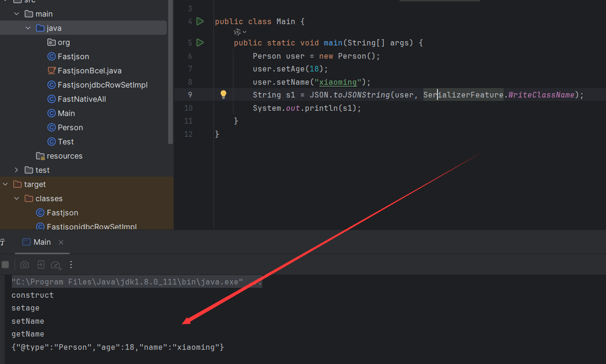Run the main method from the line 5 gutter
The height and width of the screenshot is (364, 606).
(200, 43)
